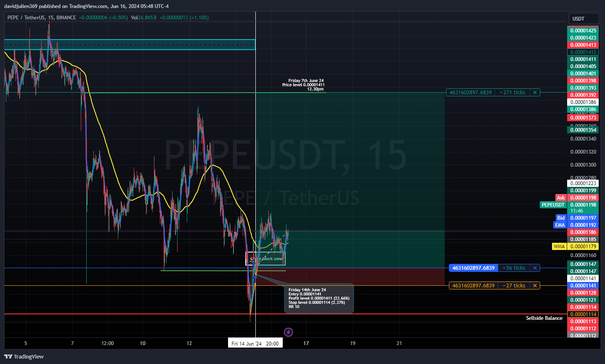Screen dimensions: 605x364
Task: Click the Fri 14 Jun '24 20:00 marker
Action: point(255,343)
